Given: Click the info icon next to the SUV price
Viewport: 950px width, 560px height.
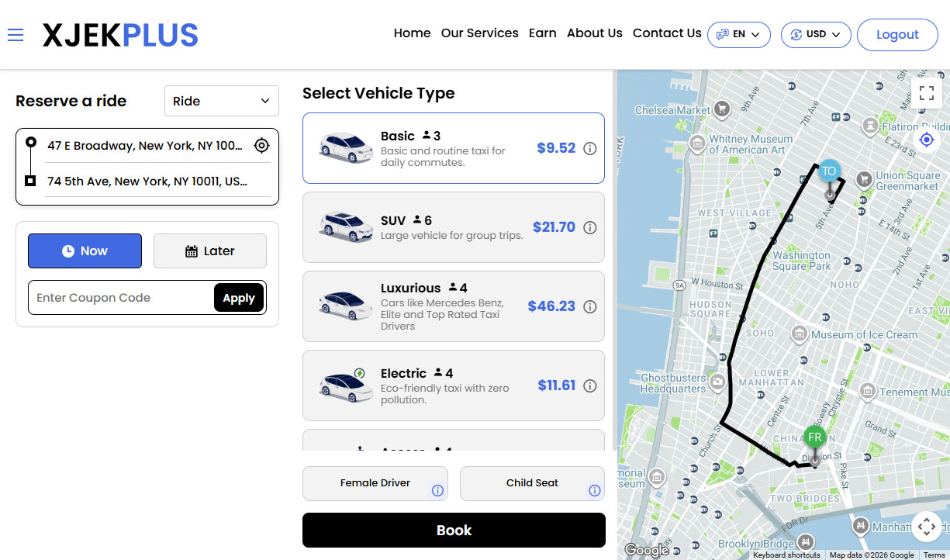Looking at the screenshot, I should tap(590, 227).
